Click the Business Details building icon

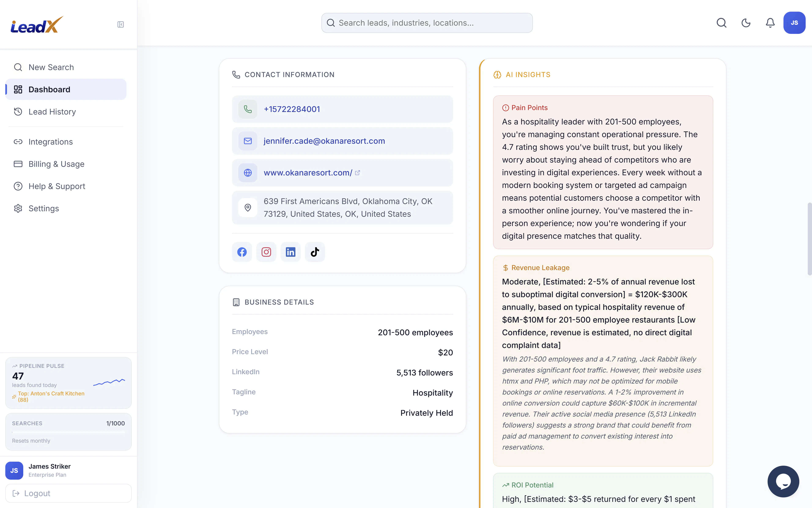tap(236, 302)
